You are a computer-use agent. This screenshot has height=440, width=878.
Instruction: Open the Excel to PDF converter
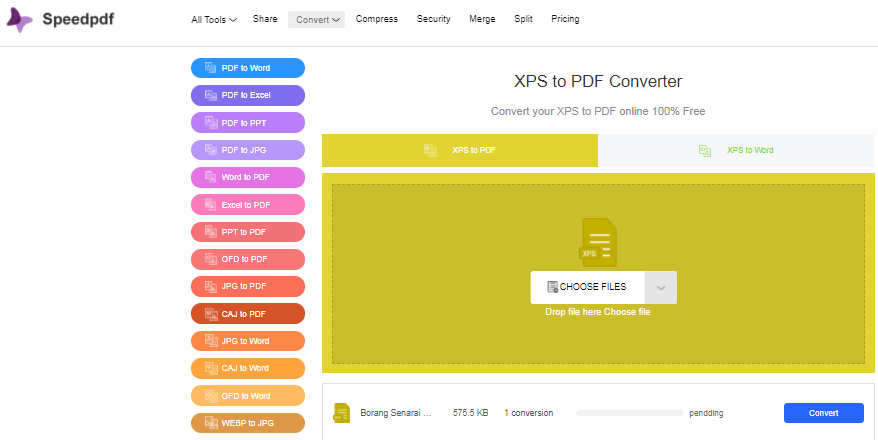247,205
